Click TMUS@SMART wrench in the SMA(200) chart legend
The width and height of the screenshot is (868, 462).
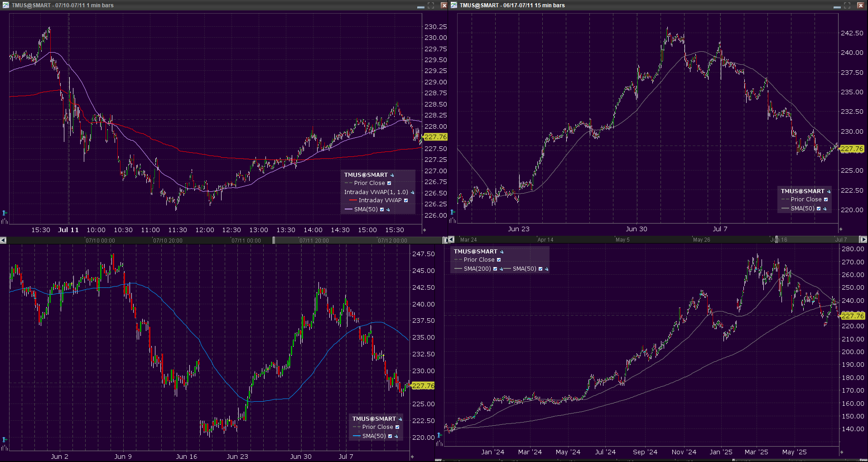[502, 252]
